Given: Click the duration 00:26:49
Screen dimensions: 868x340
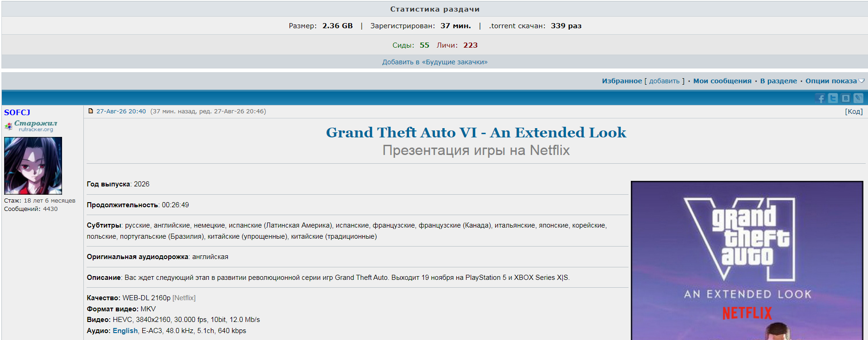Looking at the screenshot, I should coord(175,205).
